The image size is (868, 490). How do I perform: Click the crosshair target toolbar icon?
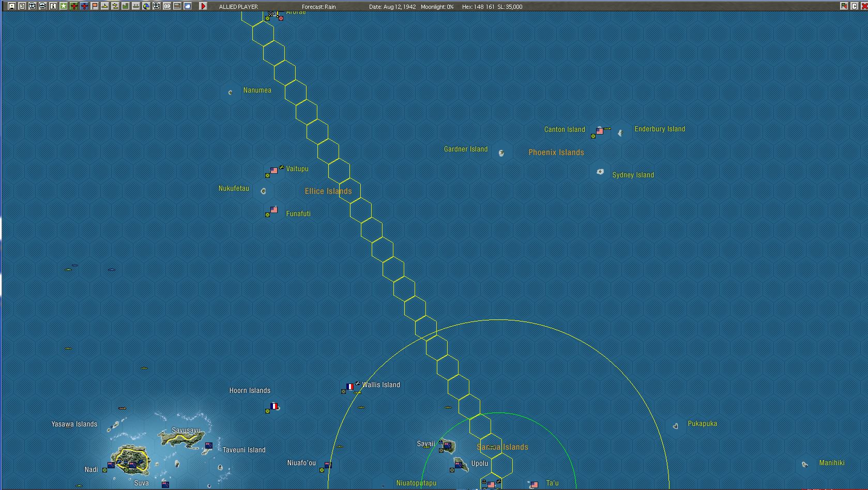pyautogui.click(x=157, y=6)
